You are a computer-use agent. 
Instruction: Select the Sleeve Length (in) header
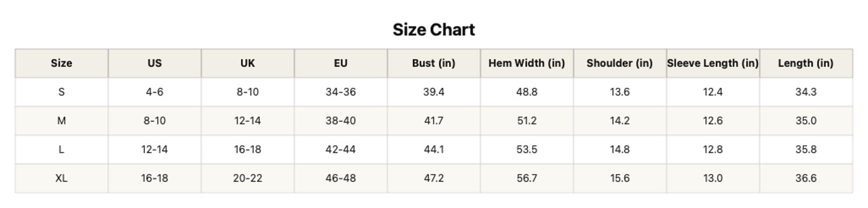(713, 63)
